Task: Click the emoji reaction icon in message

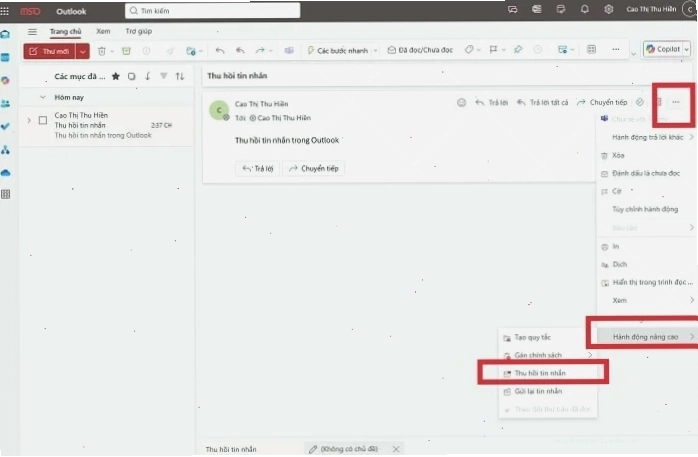Action: [x=462, y=103]
